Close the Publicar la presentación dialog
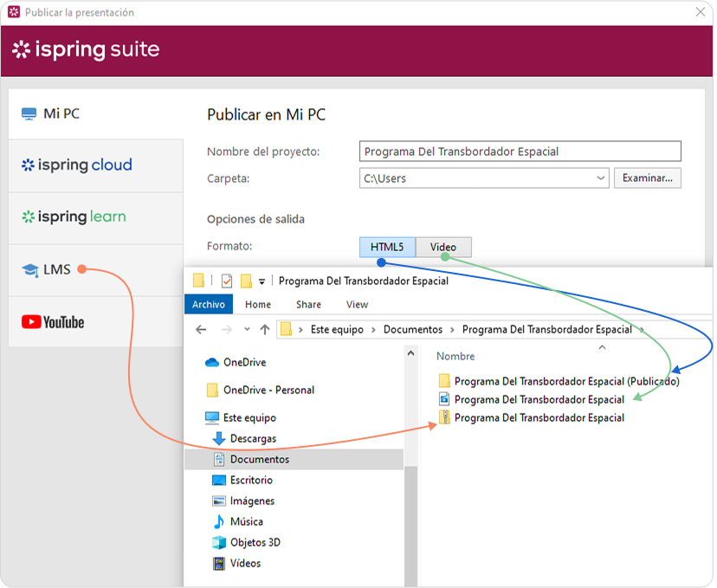Viewport: 717px width, 588px height. tap(700, 12)
